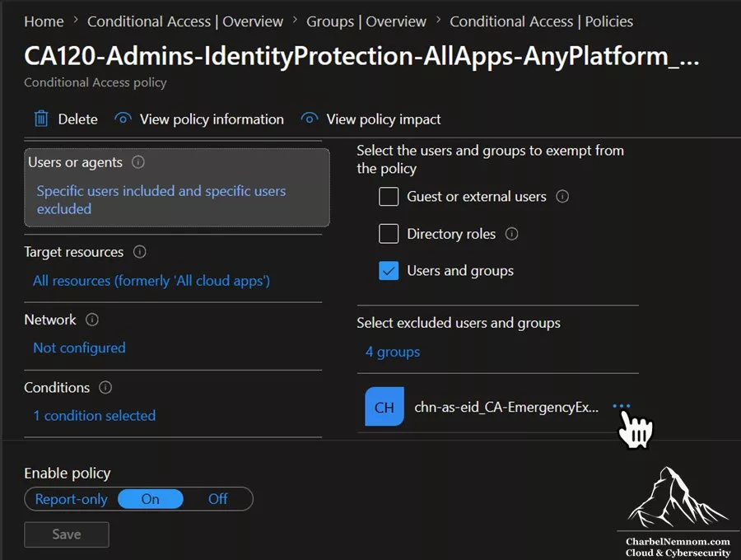Image resolution: width=741 pixels, height=560 pixels.
Task: Click info icon beside Guest or external users
Action: (x=562, y=196)
